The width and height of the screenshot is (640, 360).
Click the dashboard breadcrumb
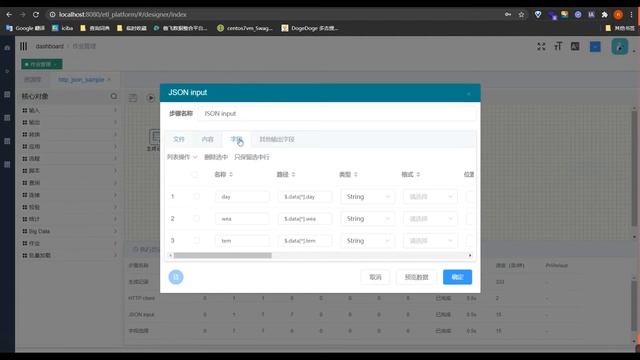pyautogui.click(x=49, y=46)
